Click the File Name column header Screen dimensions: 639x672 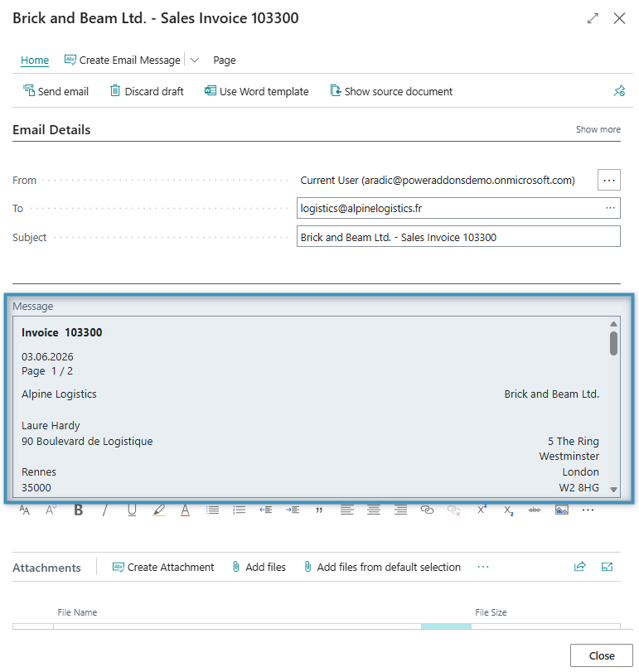77,612
